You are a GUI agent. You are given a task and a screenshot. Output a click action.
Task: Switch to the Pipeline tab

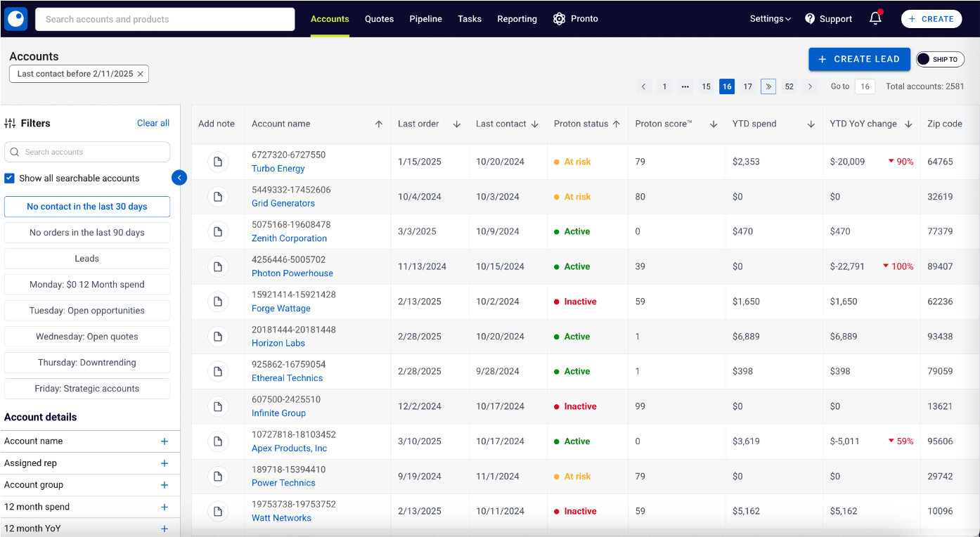[425, 19]
